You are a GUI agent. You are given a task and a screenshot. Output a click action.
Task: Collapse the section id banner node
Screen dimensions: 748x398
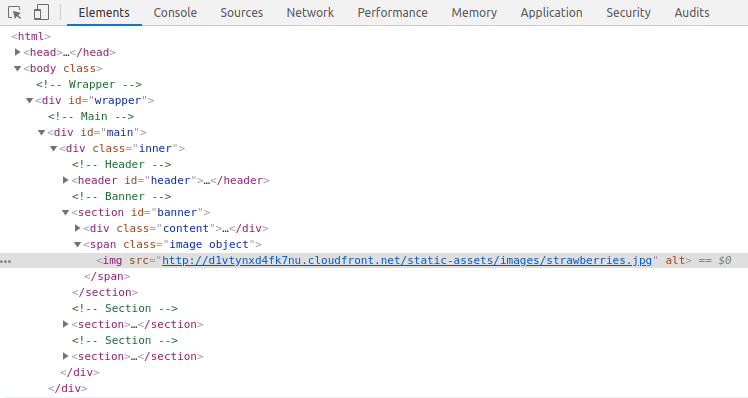click(66, 212)
